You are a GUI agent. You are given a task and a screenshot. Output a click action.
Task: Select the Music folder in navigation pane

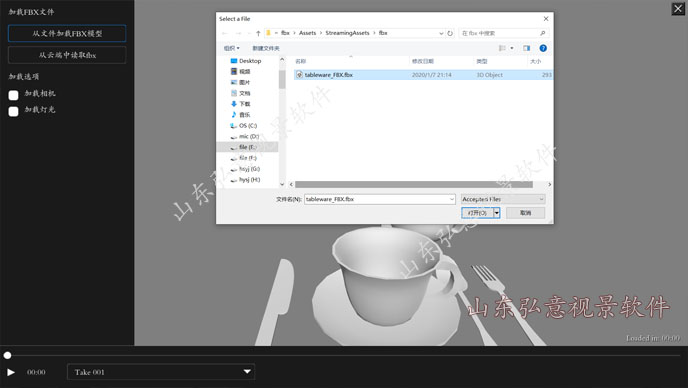[240, 115]
